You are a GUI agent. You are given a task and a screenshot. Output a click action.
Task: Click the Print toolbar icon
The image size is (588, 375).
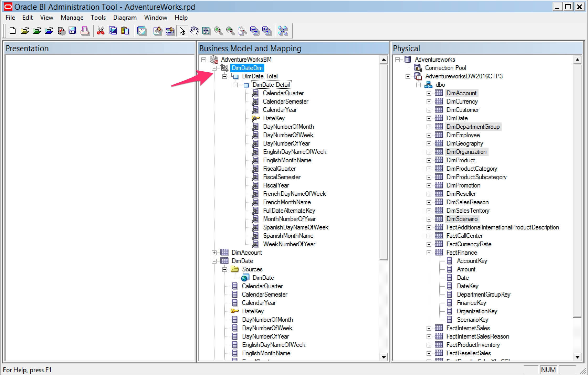(x=85, y=31)
